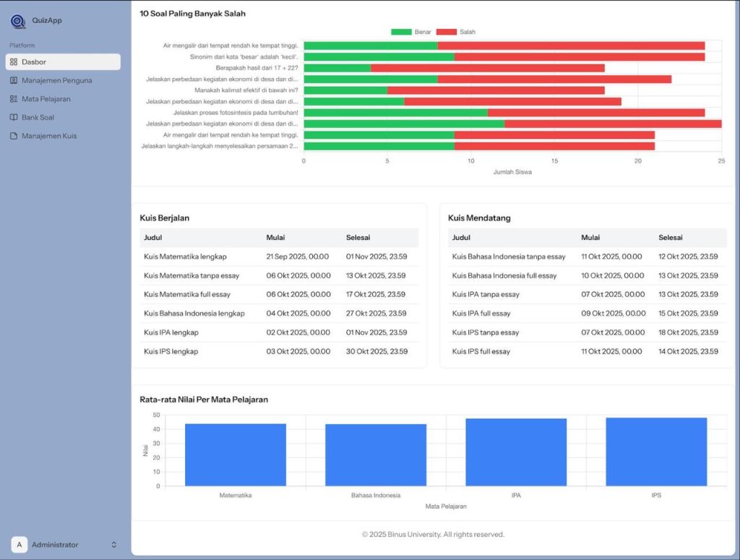
Task: Click red bar for fotosintesis question
Action: click(x=595, y=113)
